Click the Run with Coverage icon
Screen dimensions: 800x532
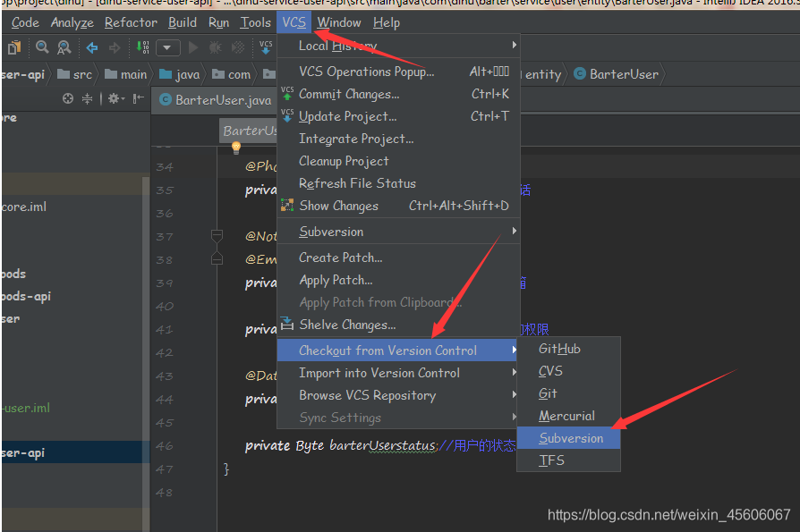(238, 48)
